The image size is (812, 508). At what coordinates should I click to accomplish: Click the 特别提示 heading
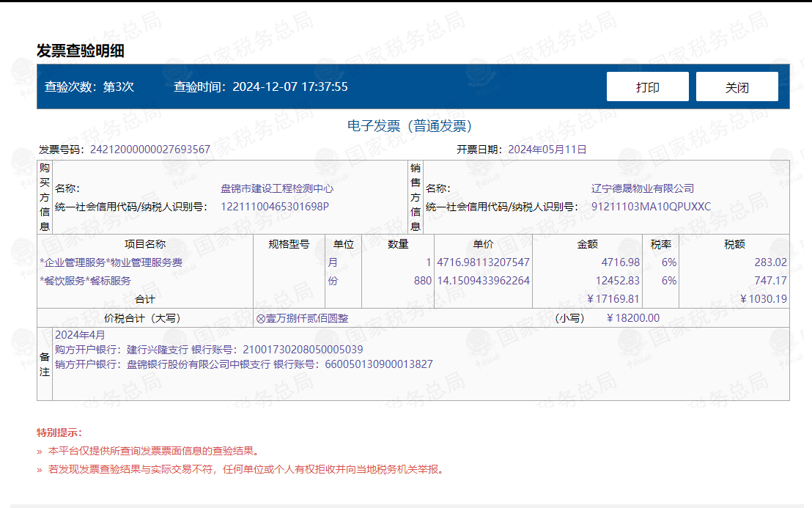pyautogui.click(x=59, y=432)
